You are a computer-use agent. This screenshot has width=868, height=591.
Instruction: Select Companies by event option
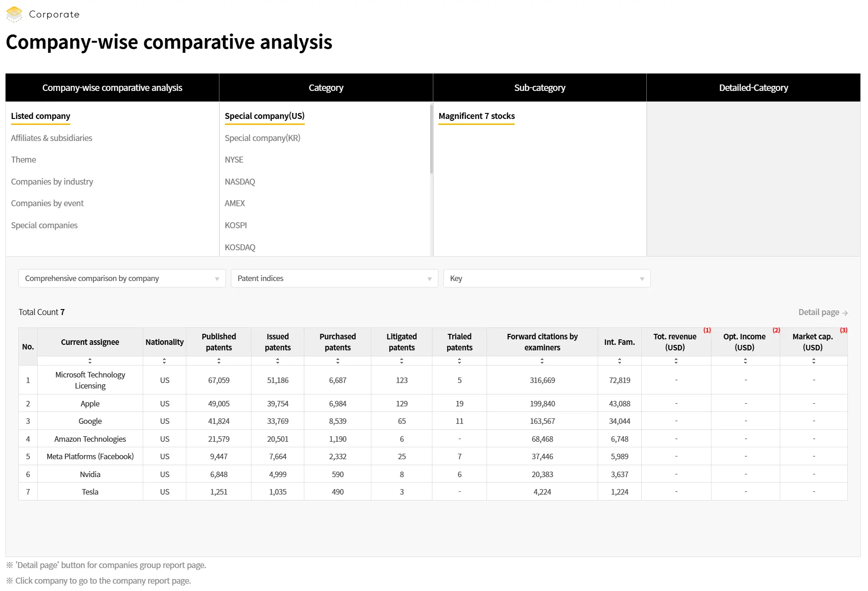click(47, 203)
